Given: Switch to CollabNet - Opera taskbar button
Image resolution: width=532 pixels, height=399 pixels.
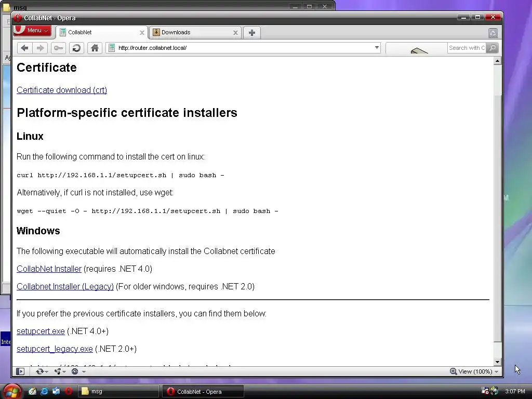Looking at the screenshot, I should coord(203,392).
